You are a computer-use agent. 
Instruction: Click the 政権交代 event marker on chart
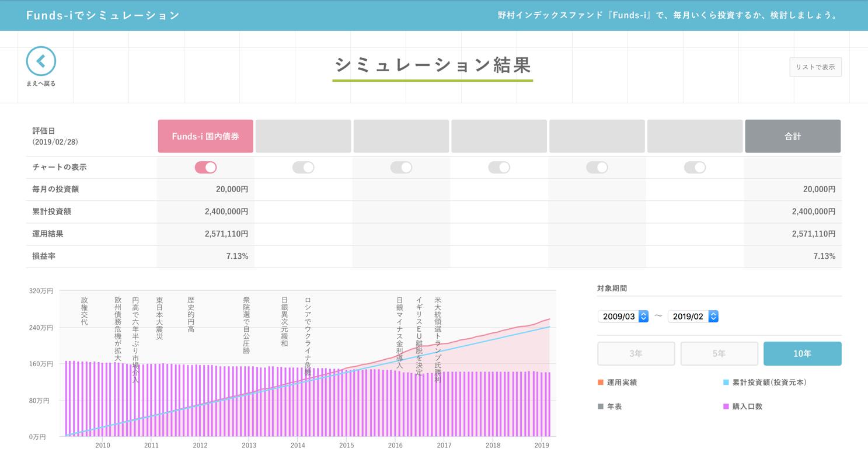(85, 311)
